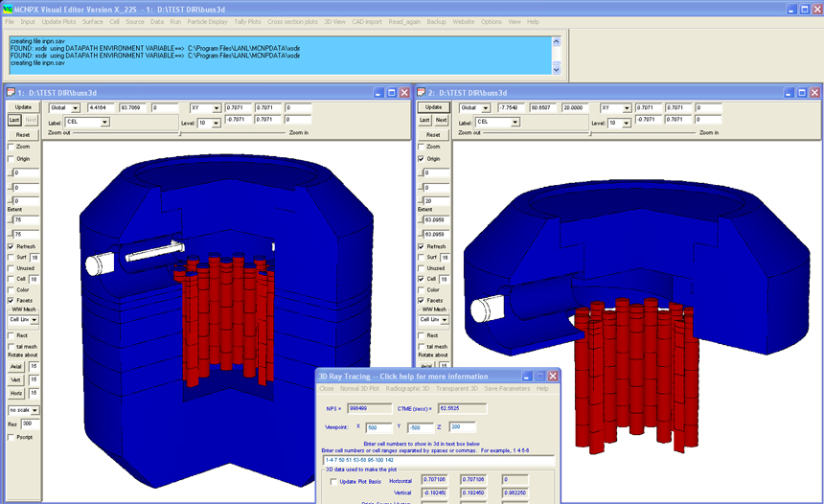Toggle Facets checkbox in window 1
The image size is (824, 504).
pos(11,301)
